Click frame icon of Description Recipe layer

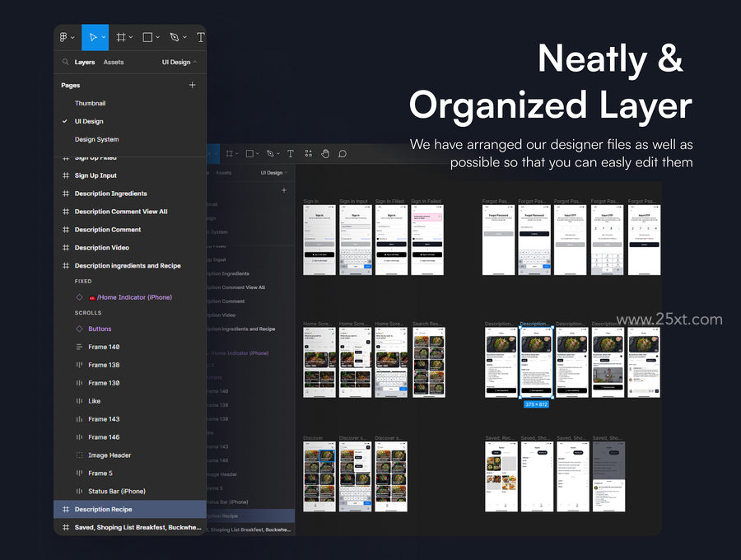point(66,510)
